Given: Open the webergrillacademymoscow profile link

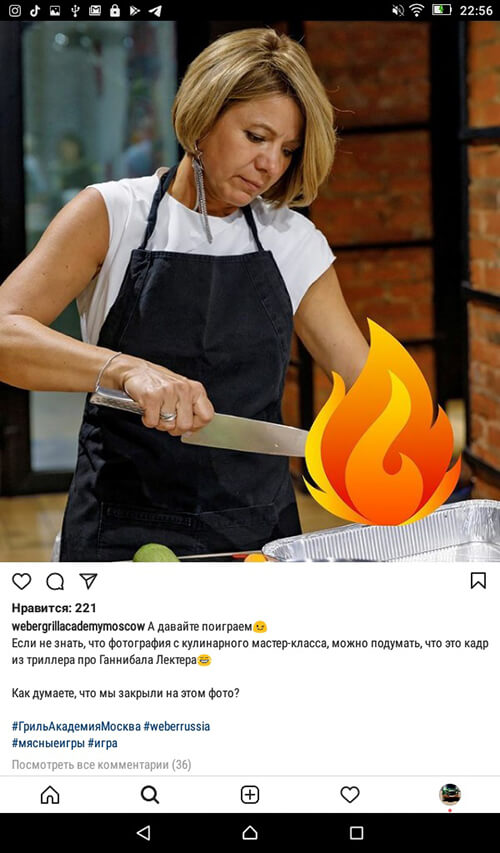Looking at the screenshot, I should [x=78, y=626].
